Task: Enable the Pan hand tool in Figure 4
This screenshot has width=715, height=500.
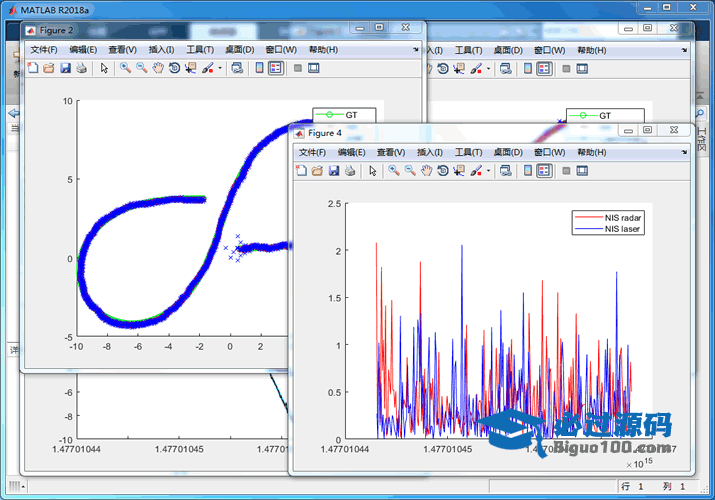Action: tap(426, 171)
